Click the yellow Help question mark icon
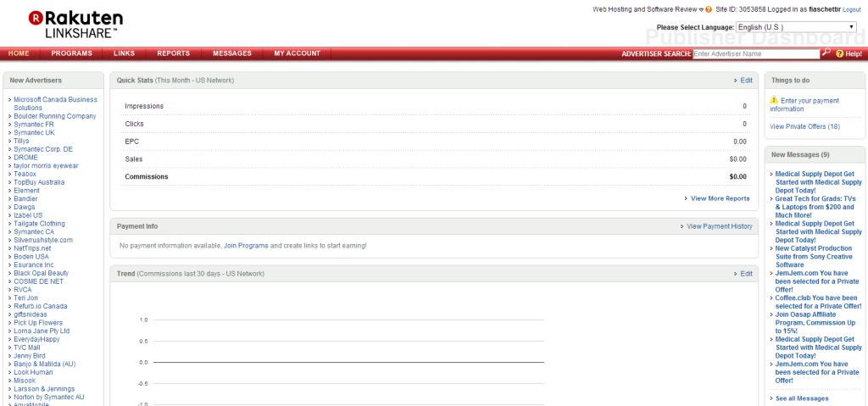Image resolution: width=868 pixels, height=406 pixels. coord(839,53)
